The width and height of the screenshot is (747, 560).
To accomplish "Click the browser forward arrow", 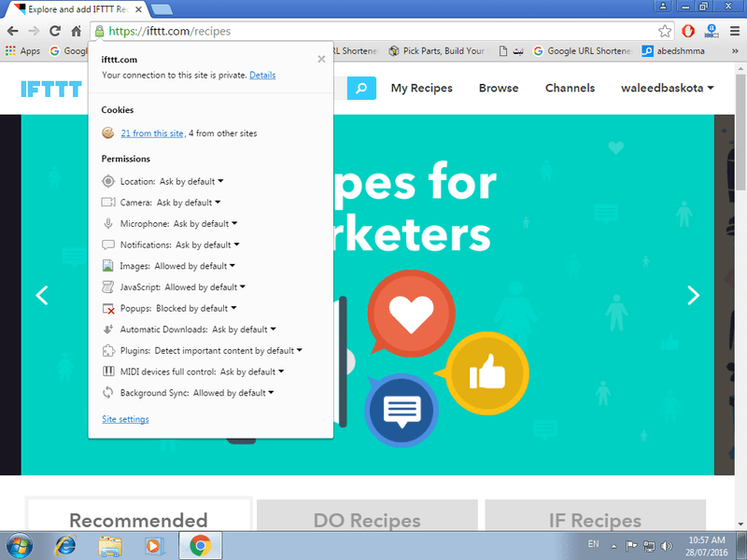I will point(34,32).
